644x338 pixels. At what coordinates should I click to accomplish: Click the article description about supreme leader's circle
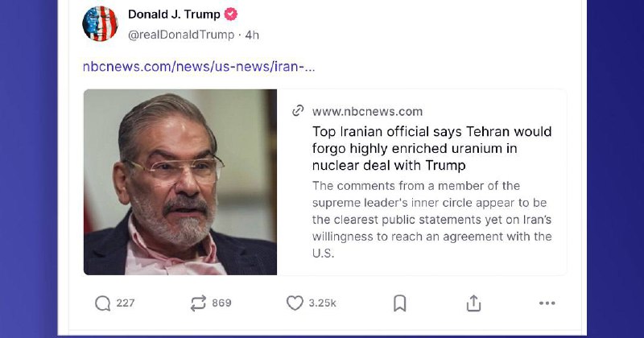pyautogui.click(x=431, y=219)
